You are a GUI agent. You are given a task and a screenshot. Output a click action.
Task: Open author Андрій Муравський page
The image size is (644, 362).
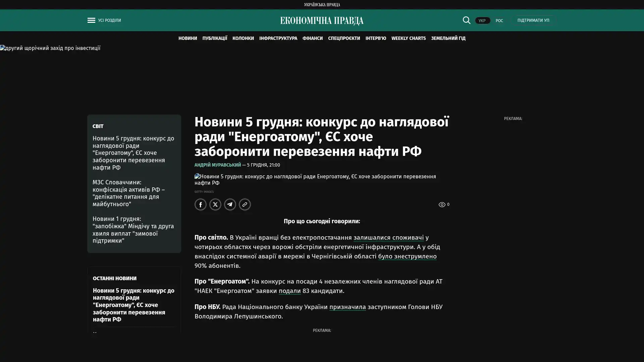[x=217, y=165]
